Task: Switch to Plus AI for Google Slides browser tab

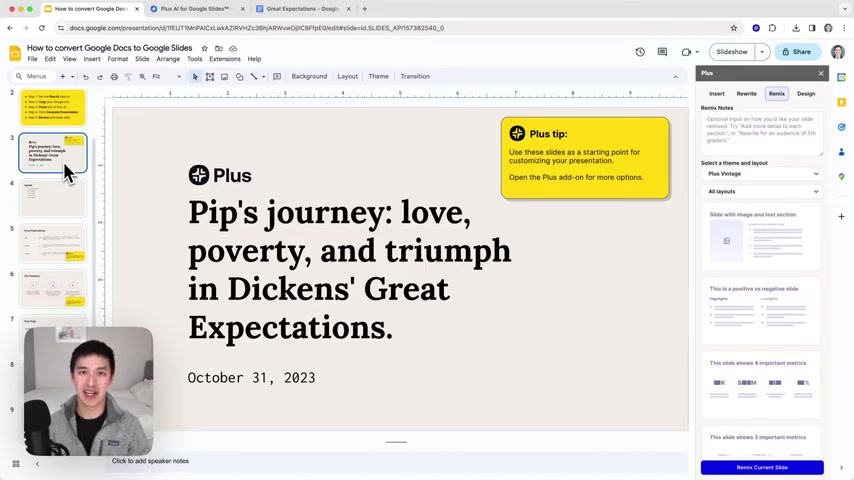Action: 196,9
